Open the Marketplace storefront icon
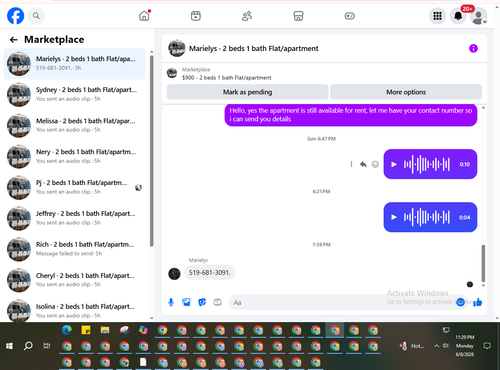Image resolution: width=500 pixels, height=370 pixels. pyautogui.click(x=298, y=16)
